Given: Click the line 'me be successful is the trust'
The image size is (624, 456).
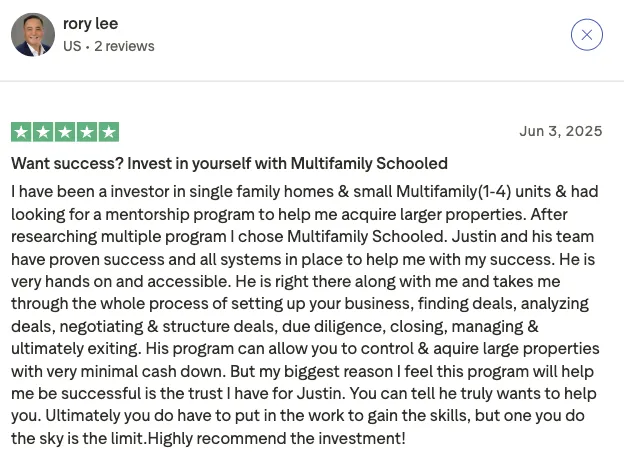Looking at the screenshot, I should (x=304, y=394).
